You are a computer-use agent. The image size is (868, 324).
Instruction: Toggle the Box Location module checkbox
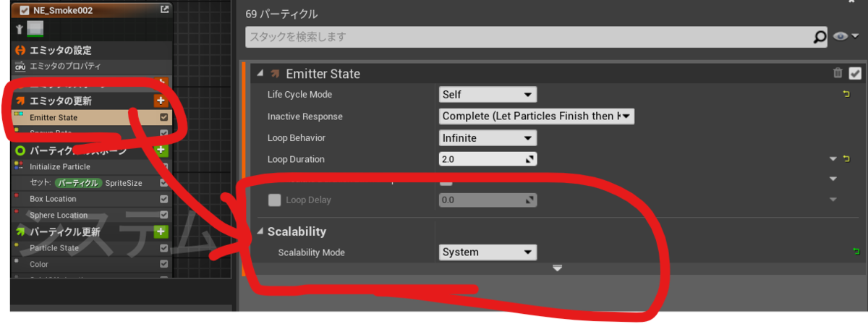tap(164, 199)
